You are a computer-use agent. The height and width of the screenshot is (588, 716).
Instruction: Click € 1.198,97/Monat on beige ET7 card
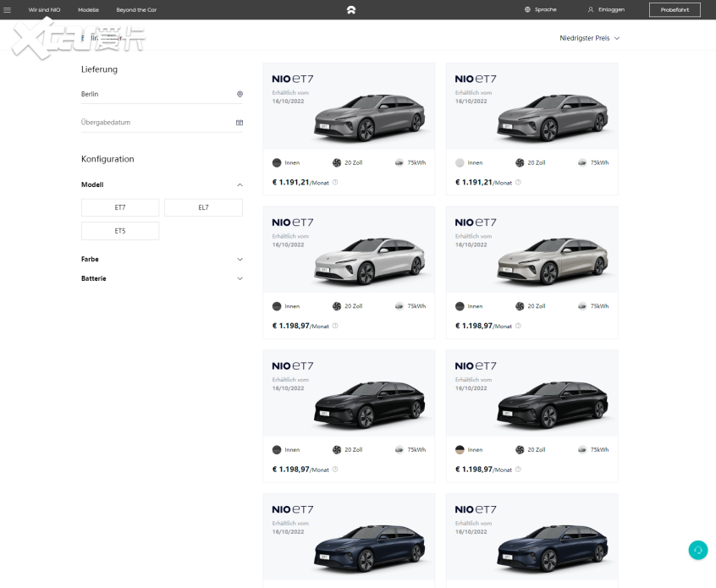tap(483, 326)
